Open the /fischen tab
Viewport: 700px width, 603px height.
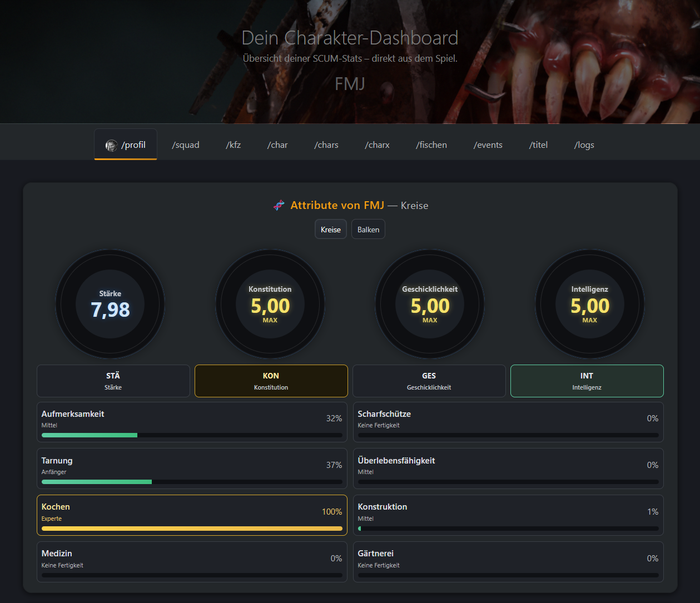pos(431,145)
